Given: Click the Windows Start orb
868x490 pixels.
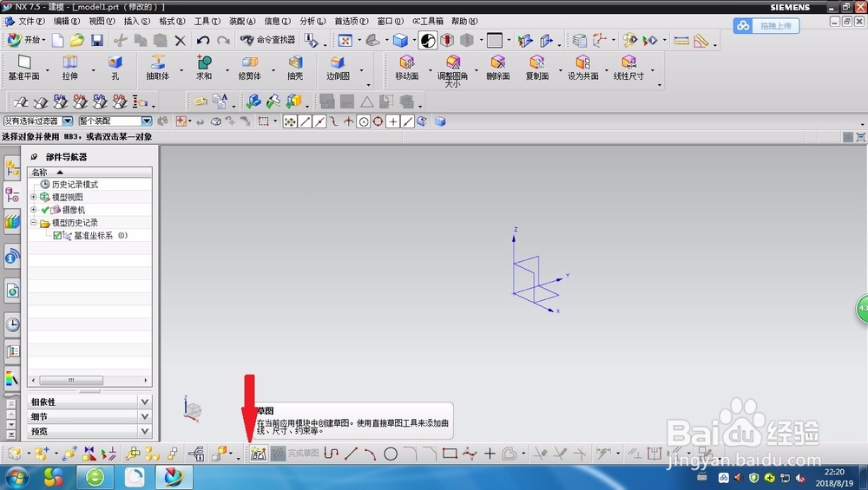Looking at the screenshot, I should coord(16,477).
